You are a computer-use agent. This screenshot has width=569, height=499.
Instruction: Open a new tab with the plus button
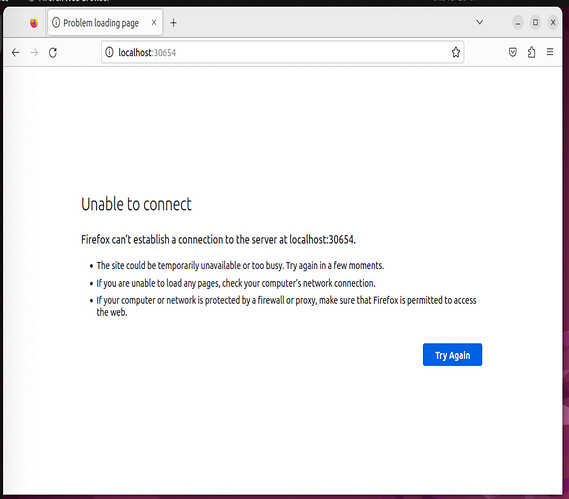point(173,23)
